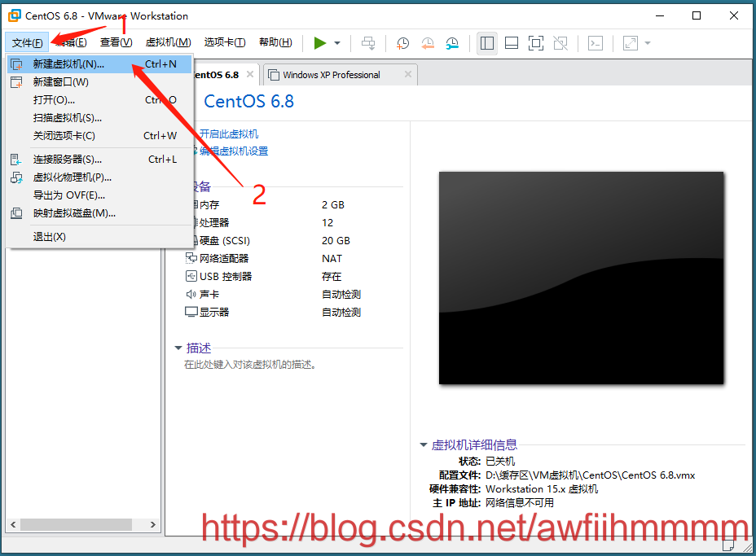The height and width of the screenshot is (556, 756).
Task: Close the CentOS 6.8 tab
Action: point(250,74)
